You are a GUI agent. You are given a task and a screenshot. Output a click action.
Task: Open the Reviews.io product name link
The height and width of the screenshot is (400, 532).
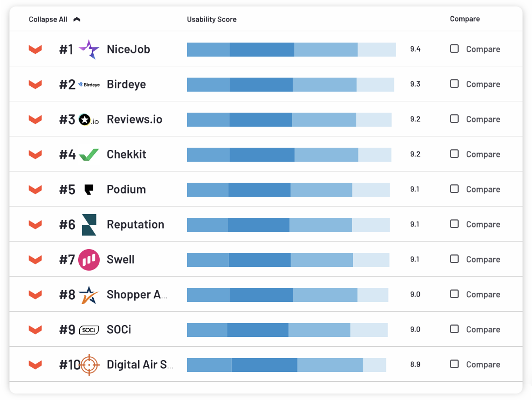(134, 120)
